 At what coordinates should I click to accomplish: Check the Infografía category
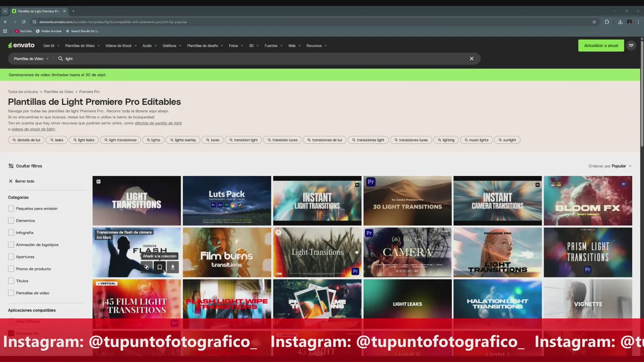click(11, 233)
